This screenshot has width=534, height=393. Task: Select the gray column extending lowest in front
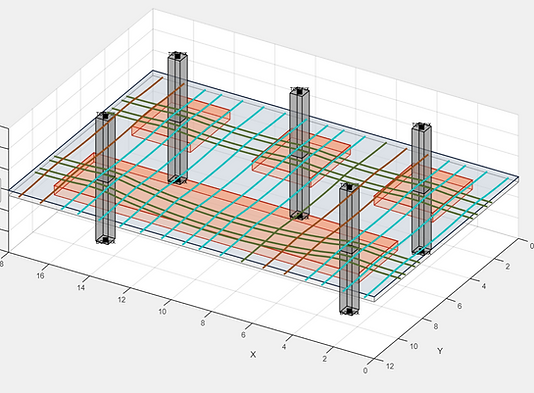tap(349, 249)
